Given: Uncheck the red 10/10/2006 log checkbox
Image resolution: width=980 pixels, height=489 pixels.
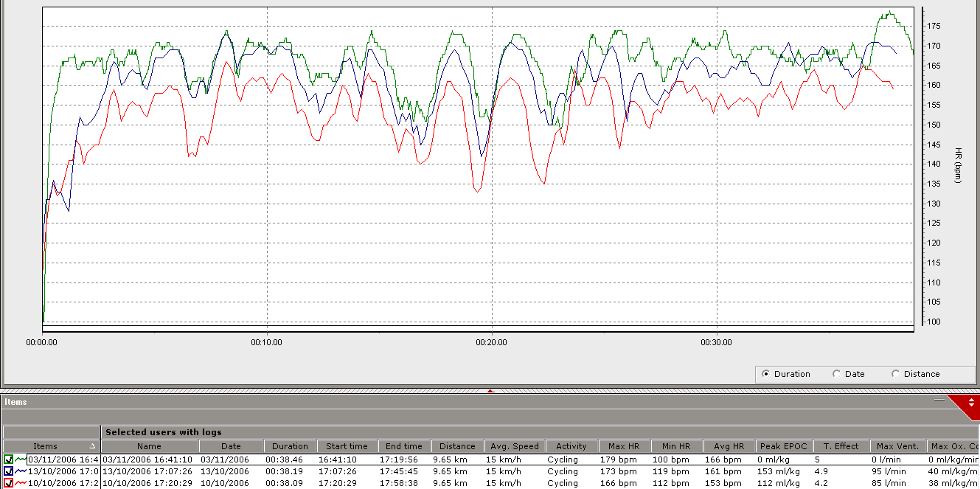Looking at the screenshot, I should tap(9, 483).
